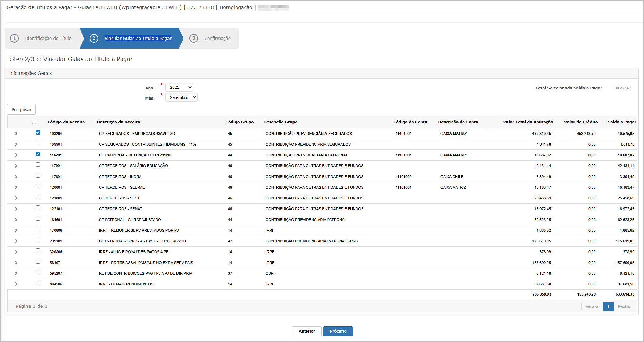Screen dimensions: 644x342
Task: Uncheck the checkbox for receita 108201
Action: tap(38, 132)
